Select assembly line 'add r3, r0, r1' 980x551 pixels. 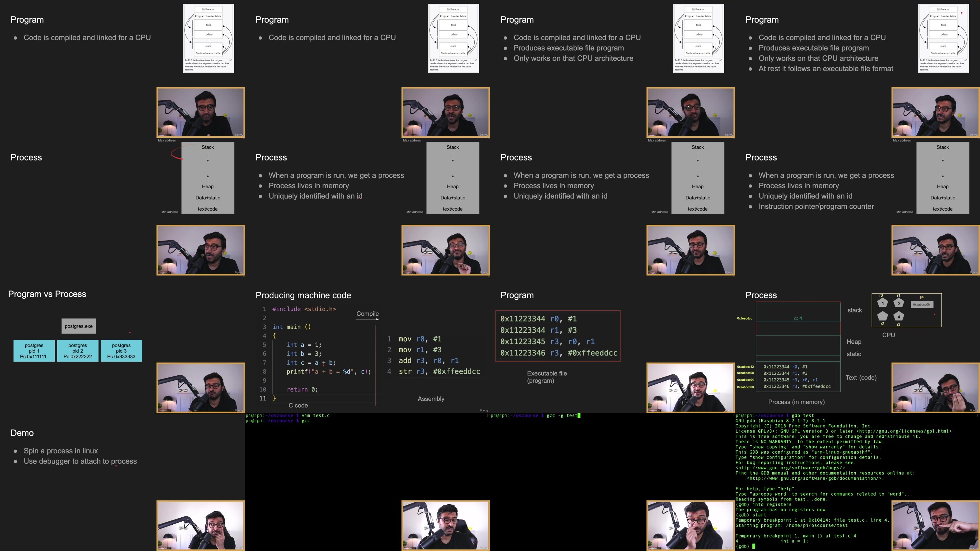pyautogui.click(x=428, y=361)
